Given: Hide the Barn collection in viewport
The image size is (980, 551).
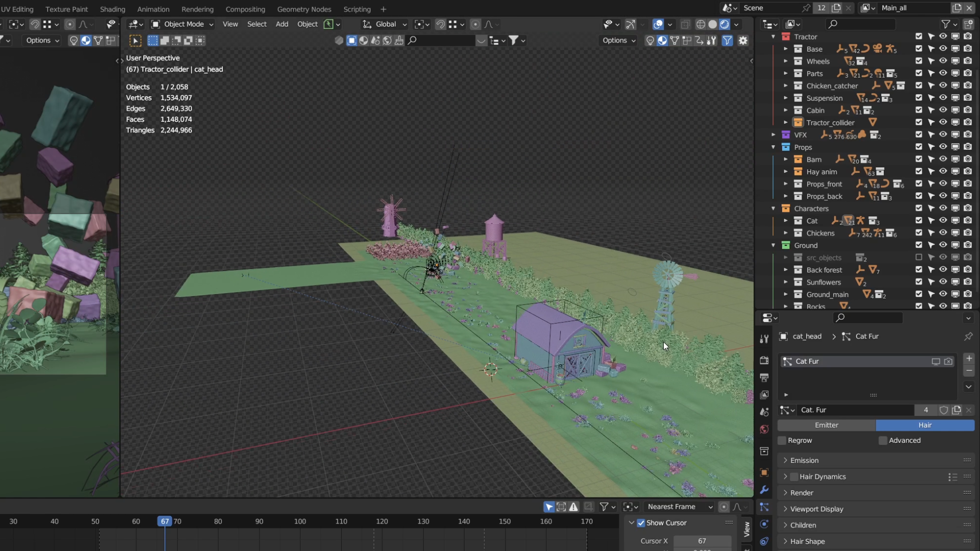Looking at the screenshot, I should pos(943,159).
